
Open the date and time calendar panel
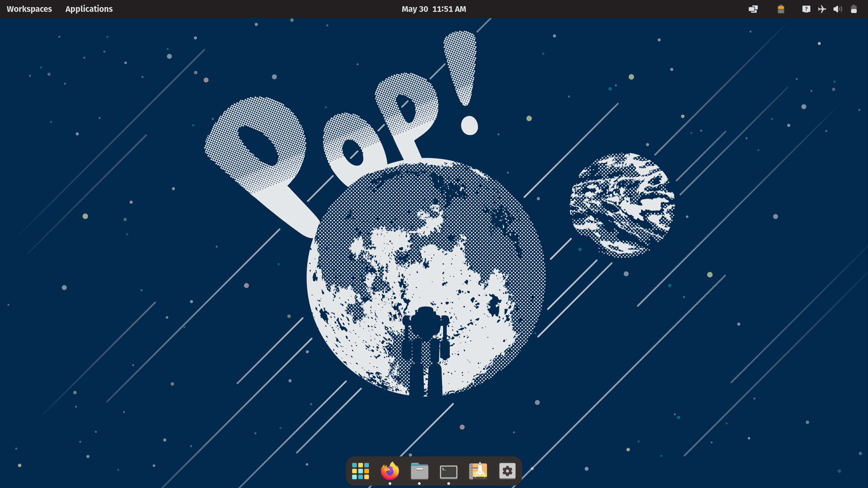point(434,9)
